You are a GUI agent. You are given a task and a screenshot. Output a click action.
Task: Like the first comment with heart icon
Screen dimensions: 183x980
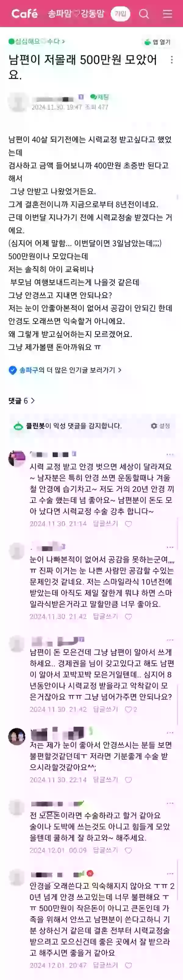(x=128, y=523)
